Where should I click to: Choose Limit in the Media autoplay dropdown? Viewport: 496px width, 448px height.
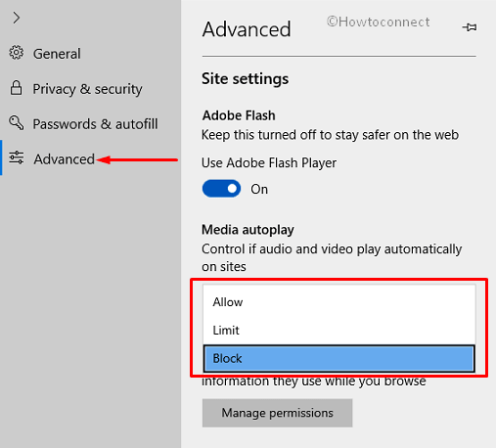pyautogui.click(x=338, y=331)
